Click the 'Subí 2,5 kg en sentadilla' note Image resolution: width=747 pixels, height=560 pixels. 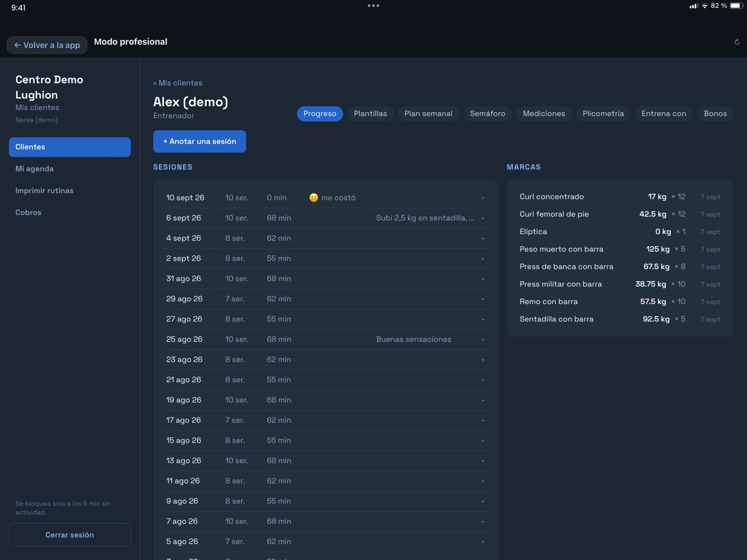point(425,218)
